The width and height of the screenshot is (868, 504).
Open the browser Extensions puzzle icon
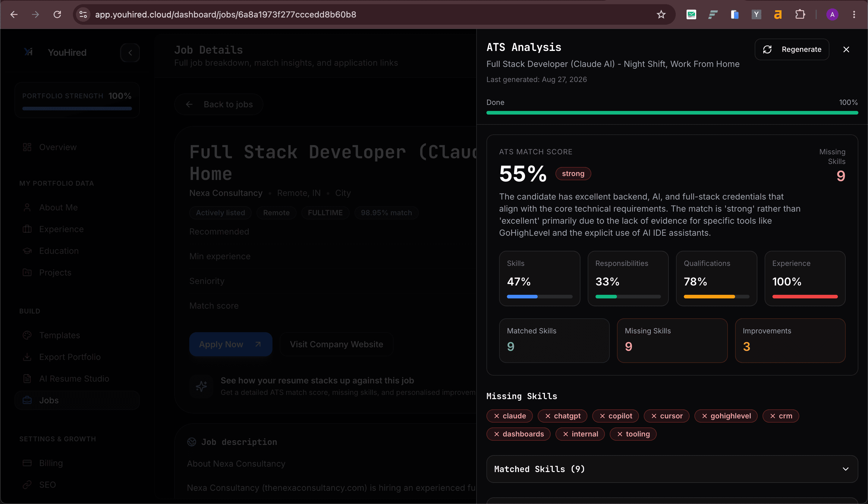(x=800, y=14)
